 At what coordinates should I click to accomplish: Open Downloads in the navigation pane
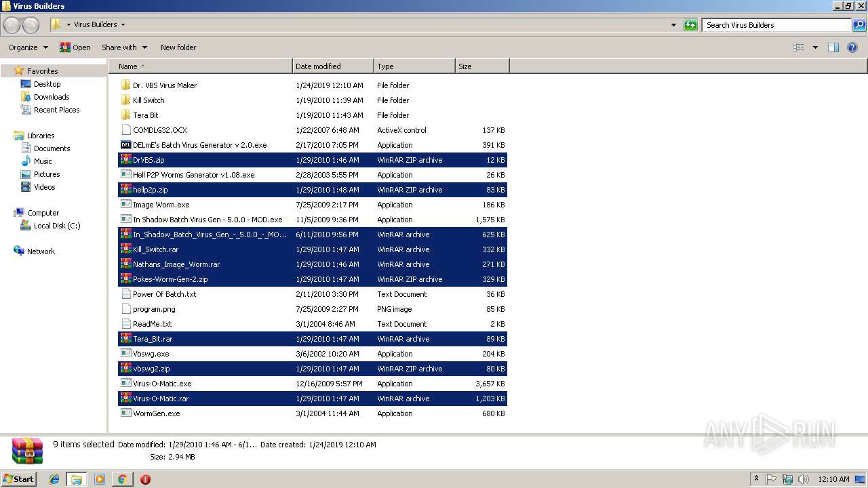[x=52, y=97]
